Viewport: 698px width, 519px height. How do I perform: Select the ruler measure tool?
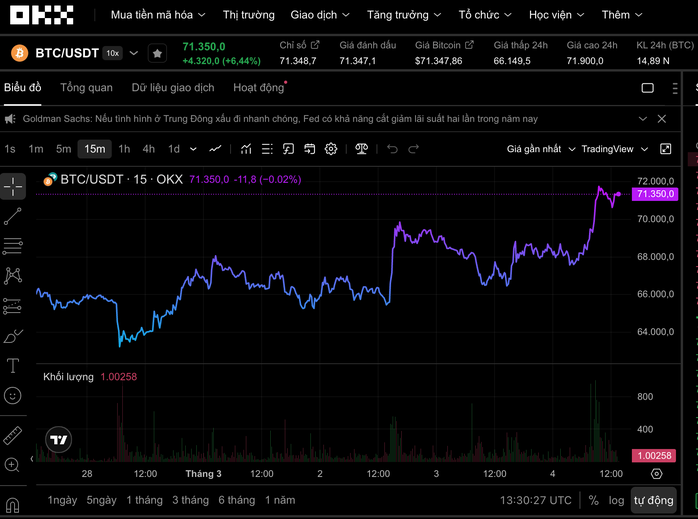click(x=13, y=435)
